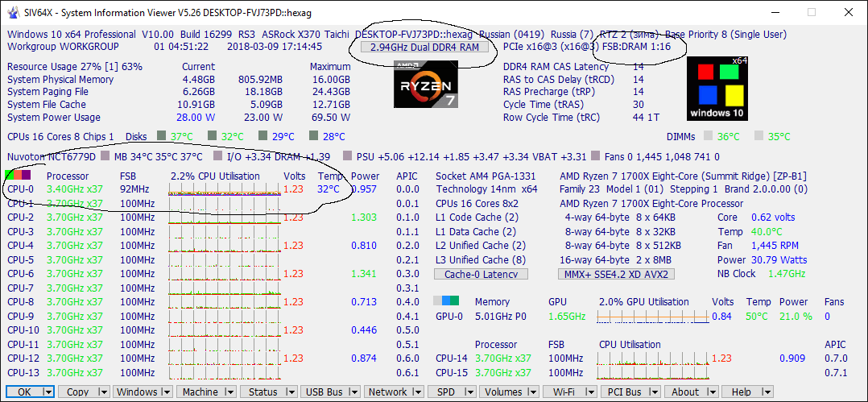This screenshot has height=402, width=868.
Task: Click the System File Cache label
Action: click(46, 105)
